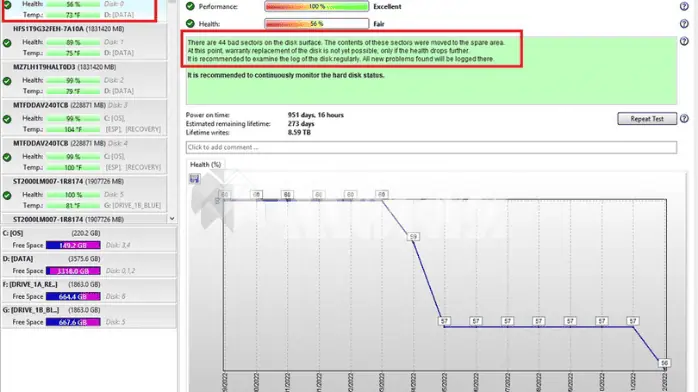Select disk MZ7LH1T9HALT0D3 in the list

85,79
